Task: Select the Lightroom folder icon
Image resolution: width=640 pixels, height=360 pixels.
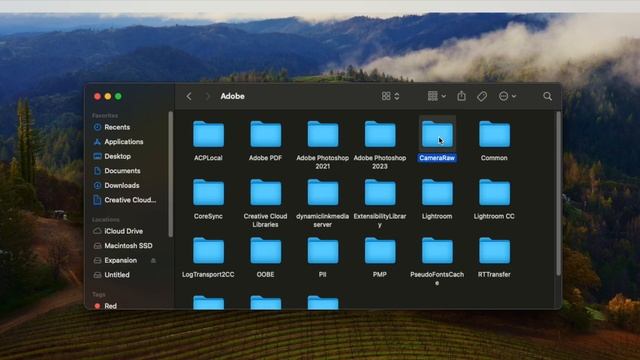Action: [437, 192]
